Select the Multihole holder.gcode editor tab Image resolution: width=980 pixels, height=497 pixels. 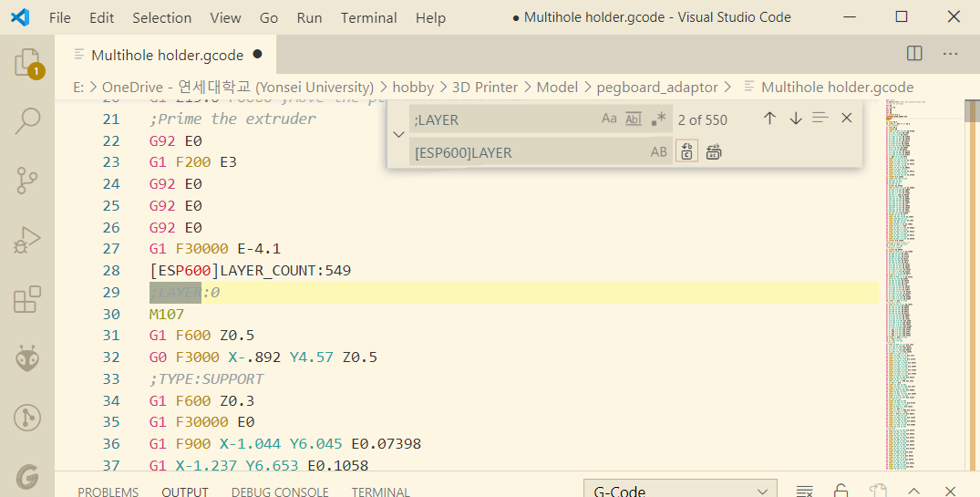pos(166,55)
